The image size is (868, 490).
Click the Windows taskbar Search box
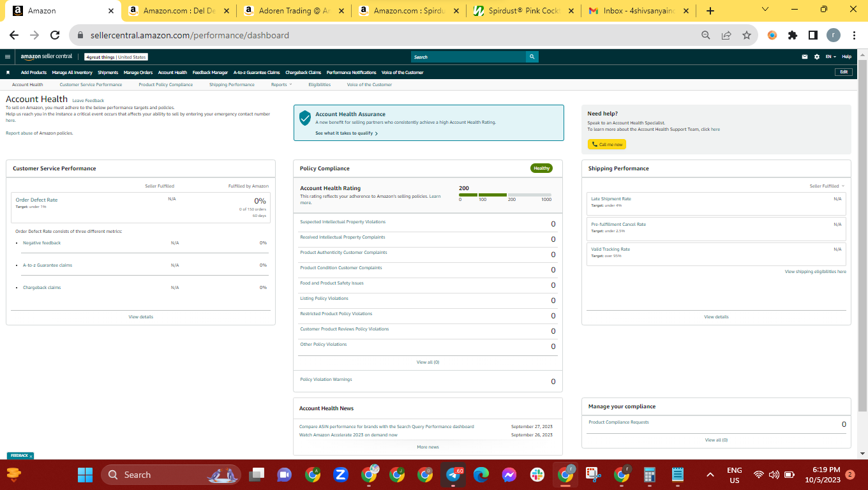click(171, 475)
